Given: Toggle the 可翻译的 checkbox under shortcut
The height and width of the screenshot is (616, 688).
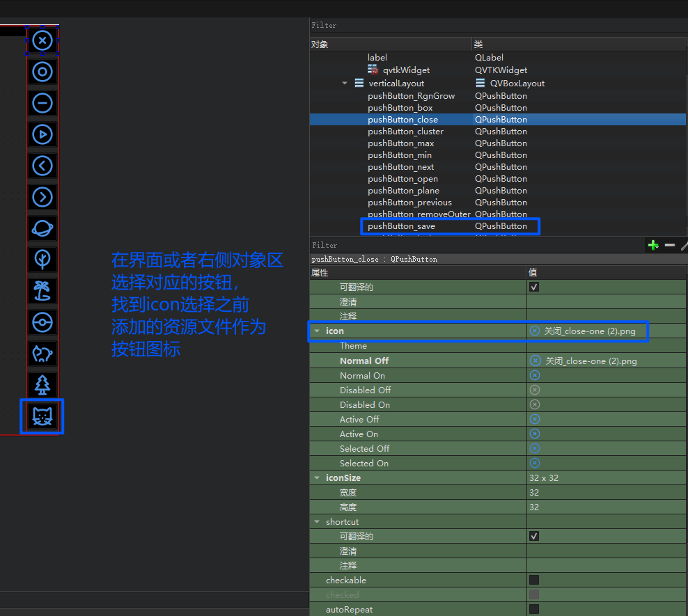Looking at the screenshot, I should pyautogui.click(x=534, y=536).
